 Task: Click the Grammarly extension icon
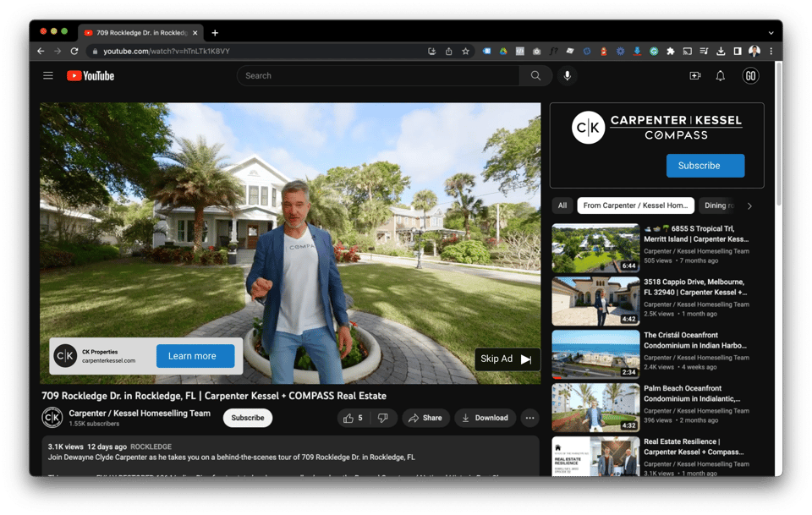coord(654,51)
